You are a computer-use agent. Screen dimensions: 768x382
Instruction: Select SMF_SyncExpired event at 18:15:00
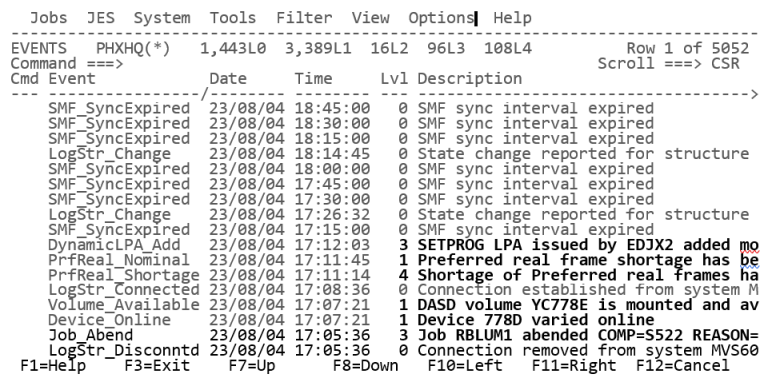pos(119,139)
